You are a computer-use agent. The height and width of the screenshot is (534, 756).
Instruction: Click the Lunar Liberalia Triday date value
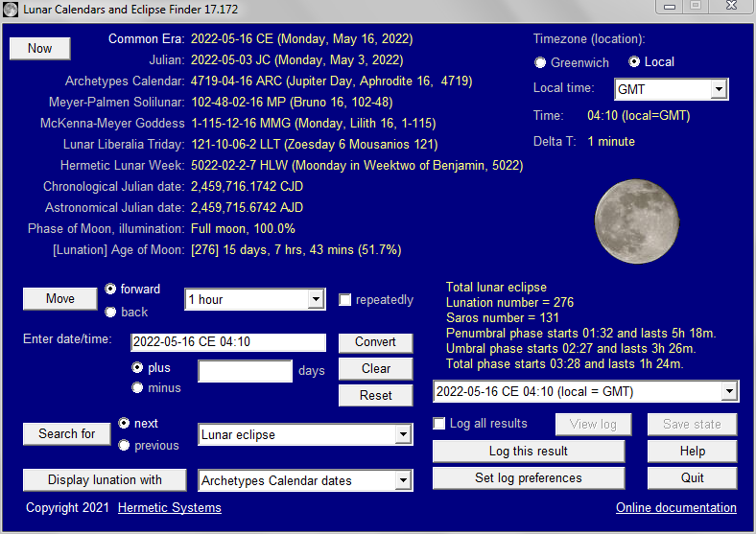(x=315, y=145)
